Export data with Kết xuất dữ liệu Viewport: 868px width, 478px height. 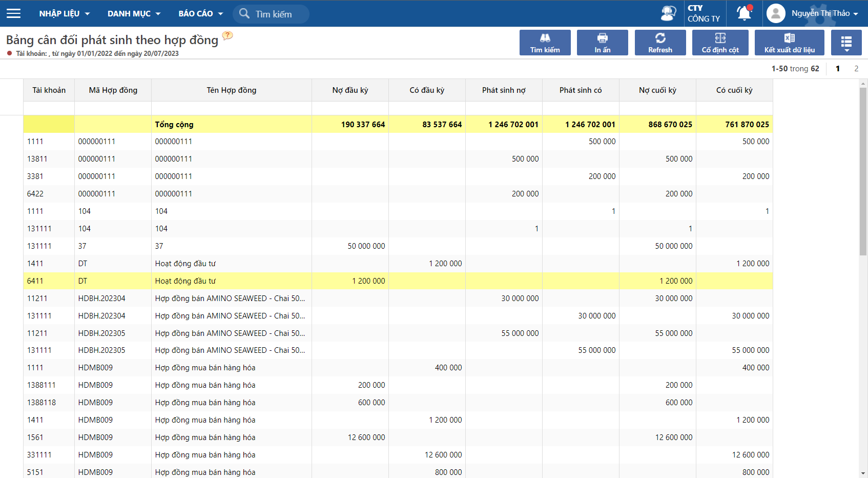pos(789,43)
